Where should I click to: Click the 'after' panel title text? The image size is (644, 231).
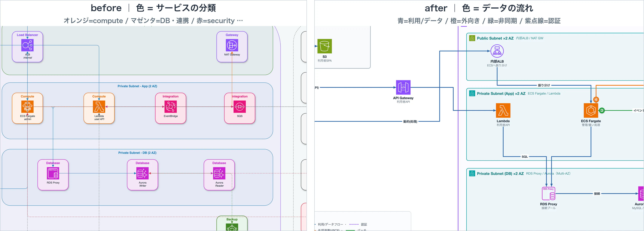[x=436, y=8]
